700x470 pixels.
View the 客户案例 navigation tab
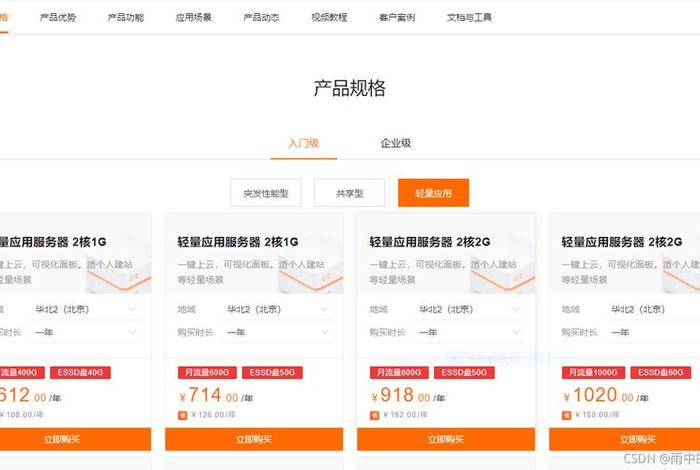pyautogui.click(x=397, y=17)
